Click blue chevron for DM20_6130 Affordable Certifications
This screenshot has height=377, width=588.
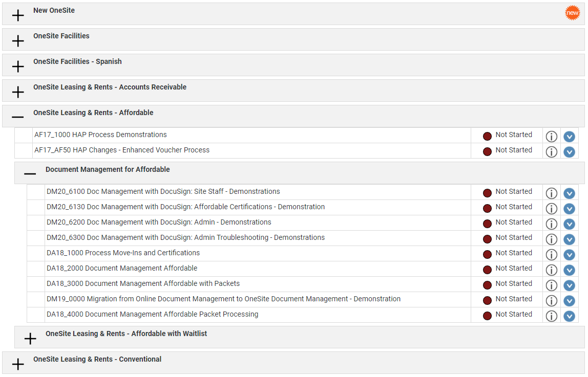click(569, 209)
